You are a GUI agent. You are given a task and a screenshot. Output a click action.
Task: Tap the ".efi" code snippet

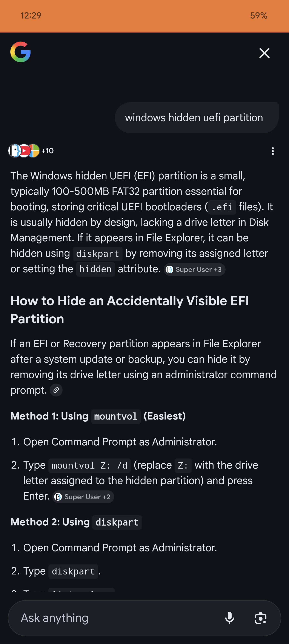[222, 207]
